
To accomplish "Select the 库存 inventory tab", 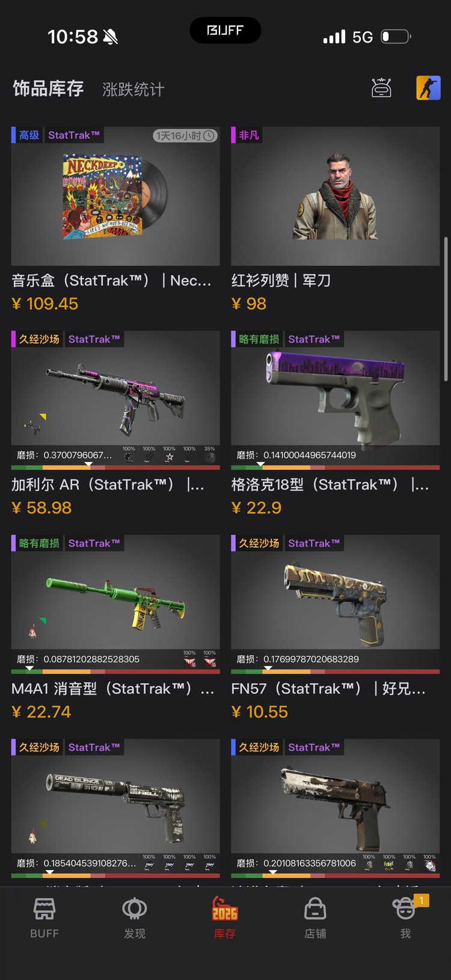I will (x=225, y=918).
